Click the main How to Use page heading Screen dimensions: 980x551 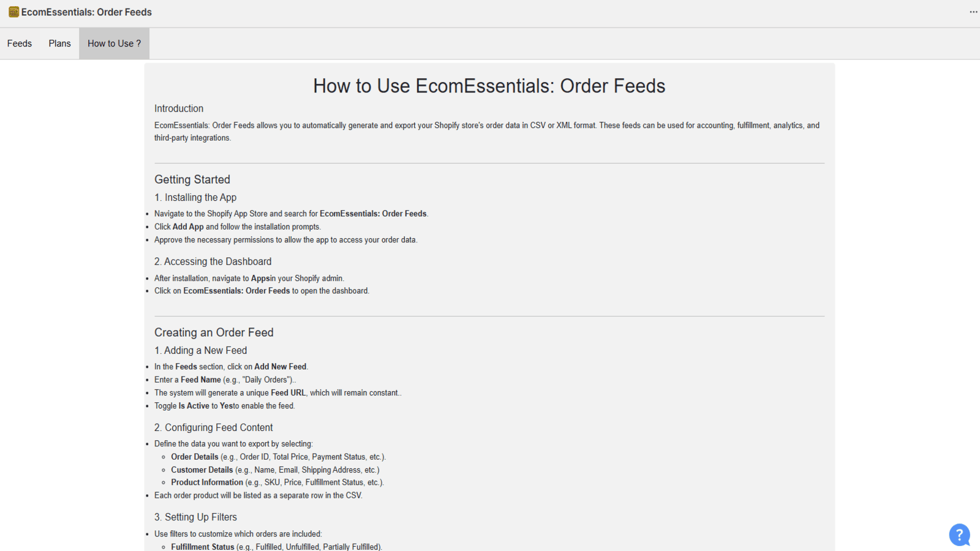489,86
